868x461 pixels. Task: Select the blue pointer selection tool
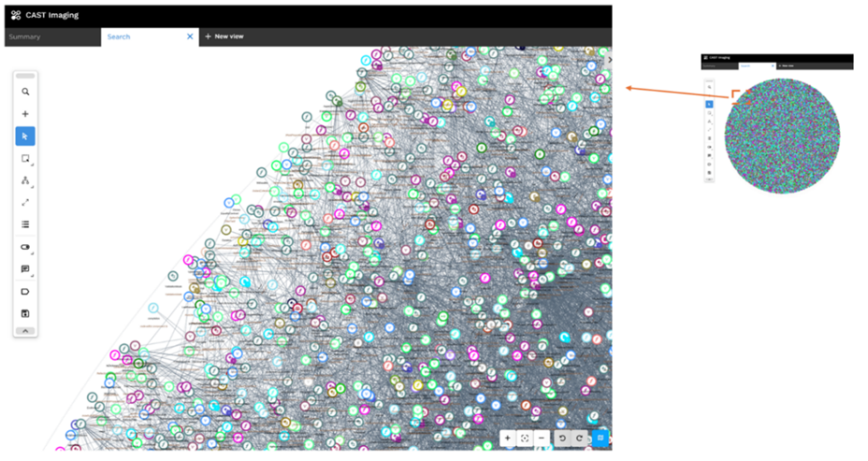[25, 137]
